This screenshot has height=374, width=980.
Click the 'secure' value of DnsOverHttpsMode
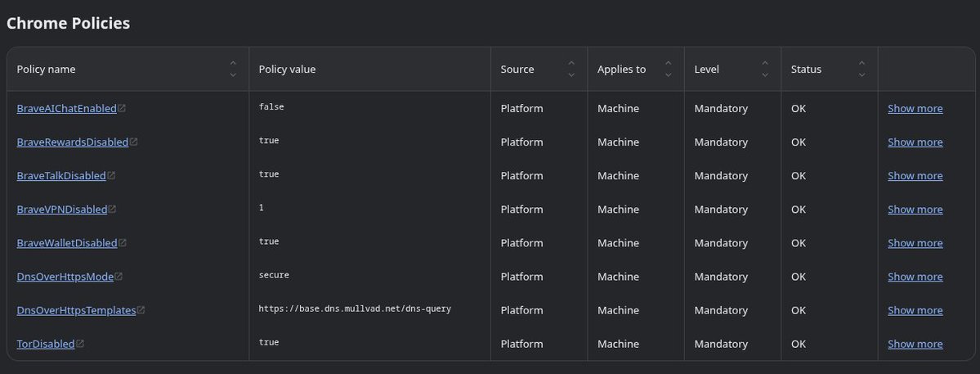274,275
